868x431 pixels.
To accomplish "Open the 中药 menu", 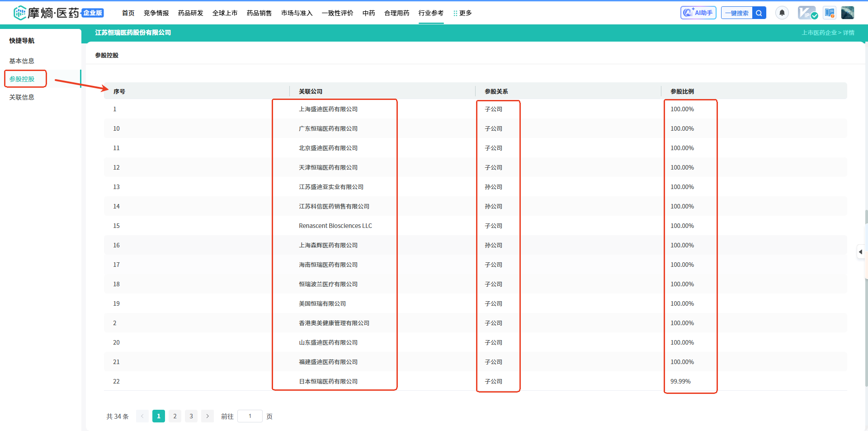I will [369, 13].
